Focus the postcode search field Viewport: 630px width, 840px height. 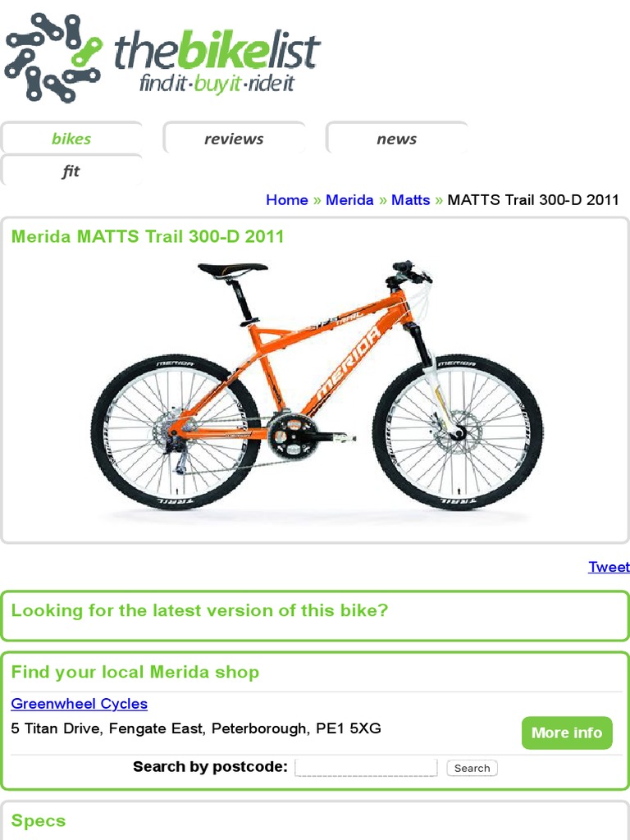tap(366, 767)
